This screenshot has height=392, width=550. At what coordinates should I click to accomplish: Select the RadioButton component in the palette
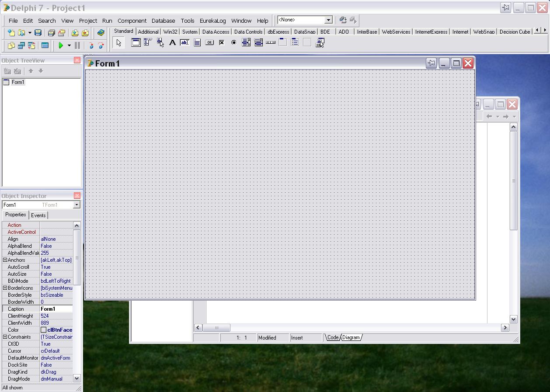(x=234, y=42)
